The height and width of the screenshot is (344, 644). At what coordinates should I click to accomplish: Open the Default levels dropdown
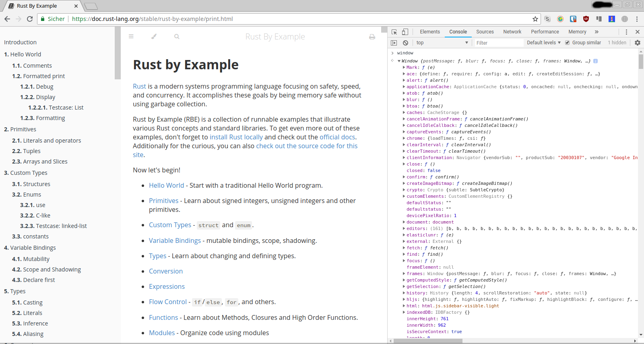pos(544,43)
